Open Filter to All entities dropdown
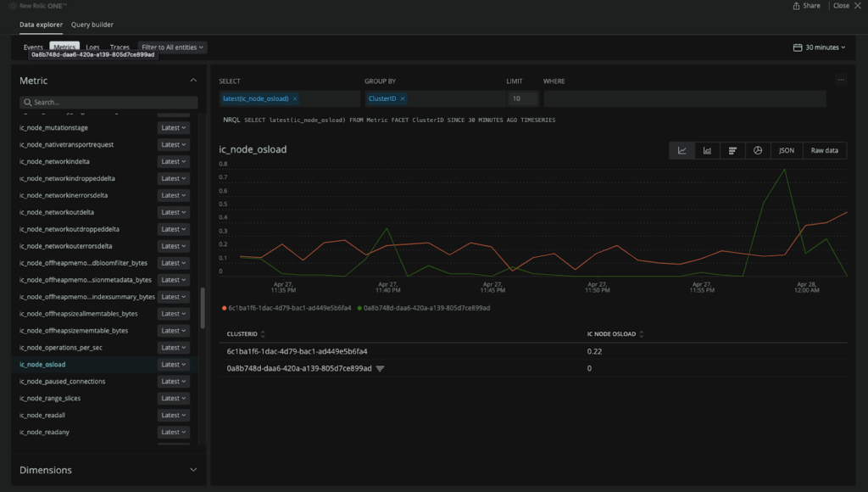Screen dimensions: 868x492 172,48
